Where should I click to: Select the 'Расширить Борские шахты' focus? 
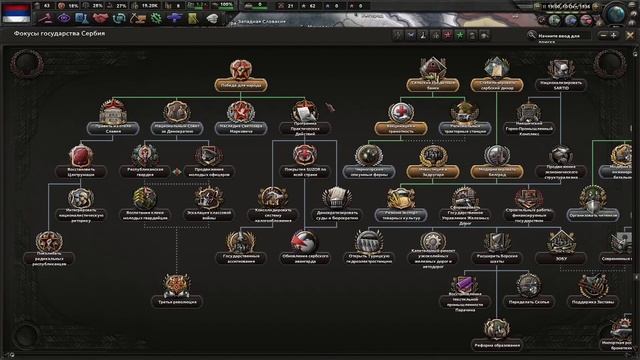click(497, 248)
